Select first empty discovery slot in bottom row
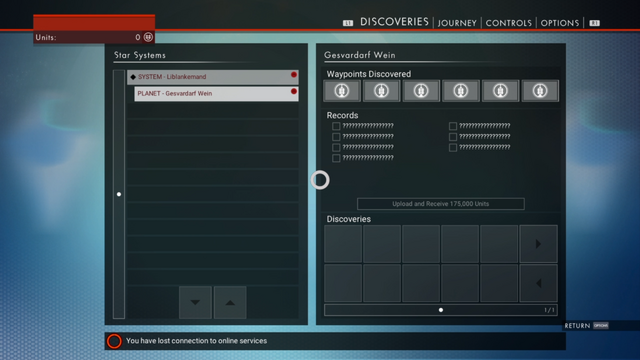 click(x=343, y=283)
